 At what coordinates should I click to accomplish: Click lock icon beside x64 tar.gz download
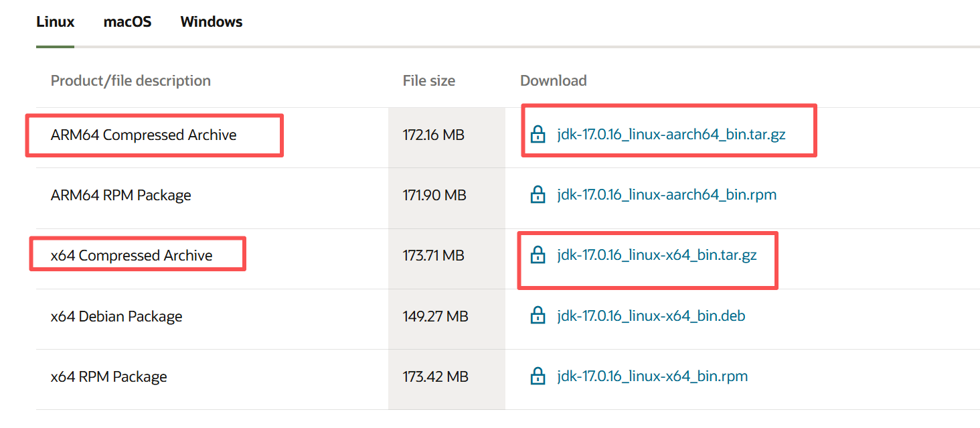(x=537, y=255)
